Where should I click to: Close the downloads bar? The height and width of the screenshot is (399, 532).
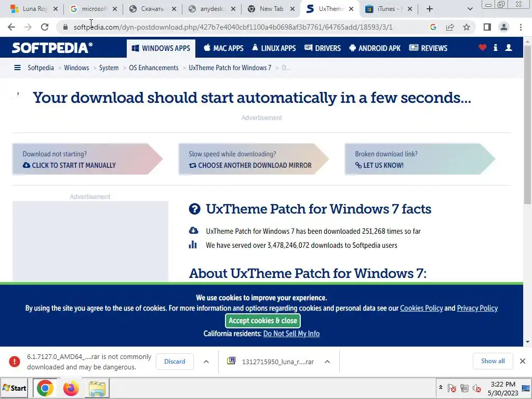523,361
